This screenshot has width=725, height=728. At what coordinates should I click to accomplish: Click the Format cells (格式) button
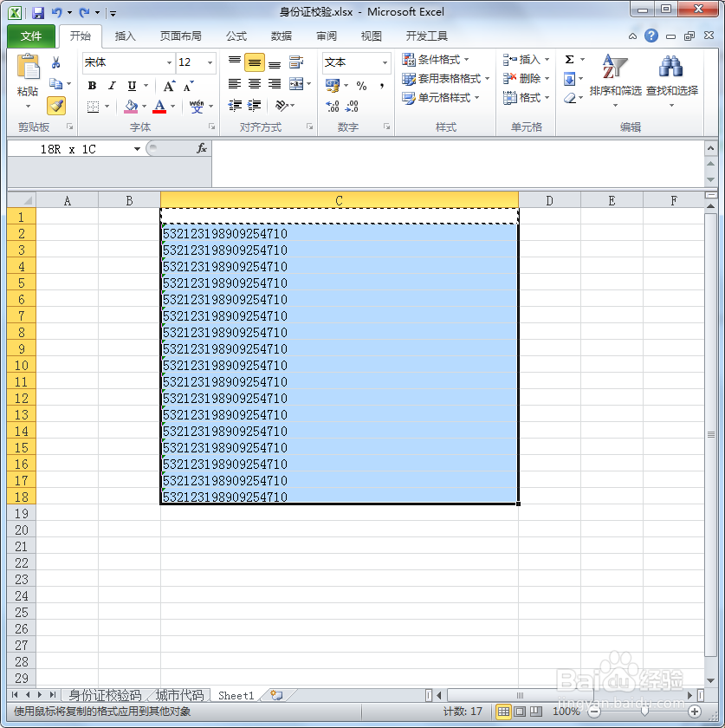527,97
